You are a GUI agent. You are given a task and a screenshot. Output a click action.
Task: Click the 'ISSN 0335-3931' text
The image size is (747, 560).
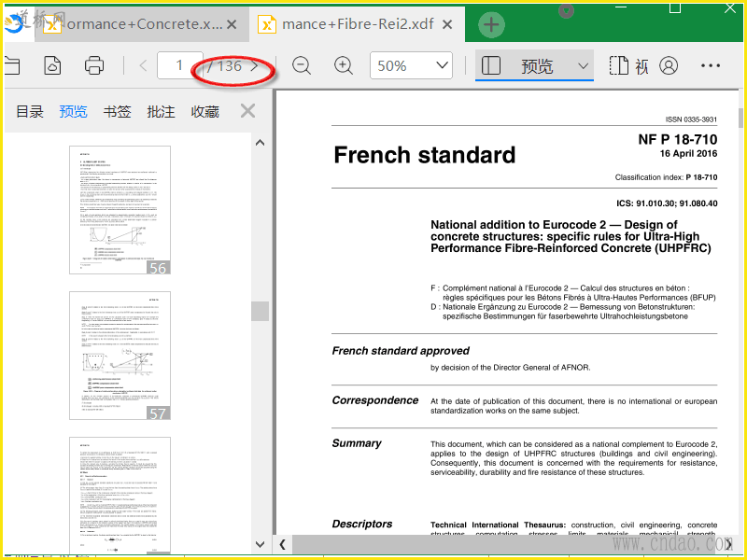[691, 119]
